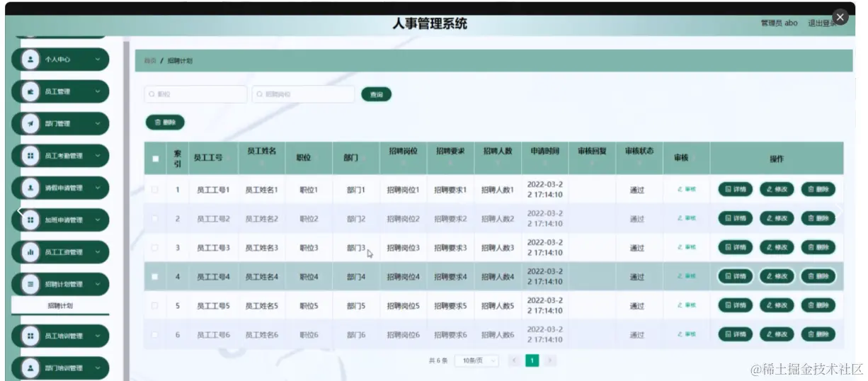Tick the checkbox for row 员工工号3

pos(155,248)
